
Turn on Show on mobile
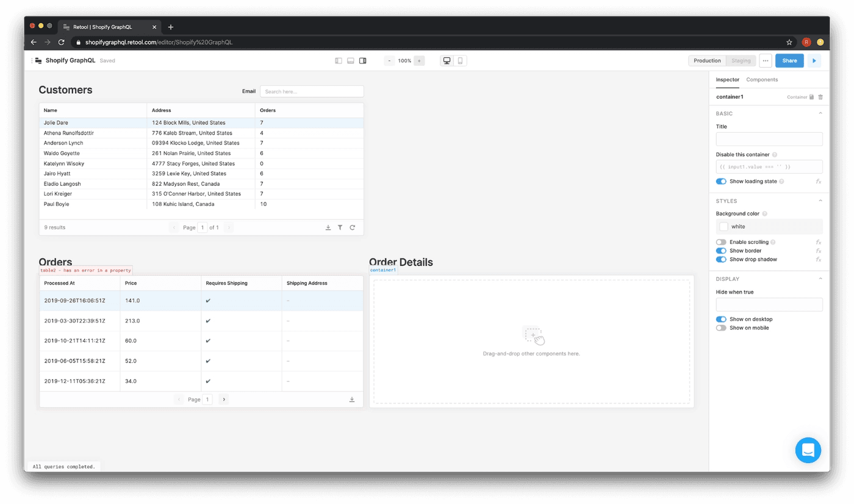[721, 328]
